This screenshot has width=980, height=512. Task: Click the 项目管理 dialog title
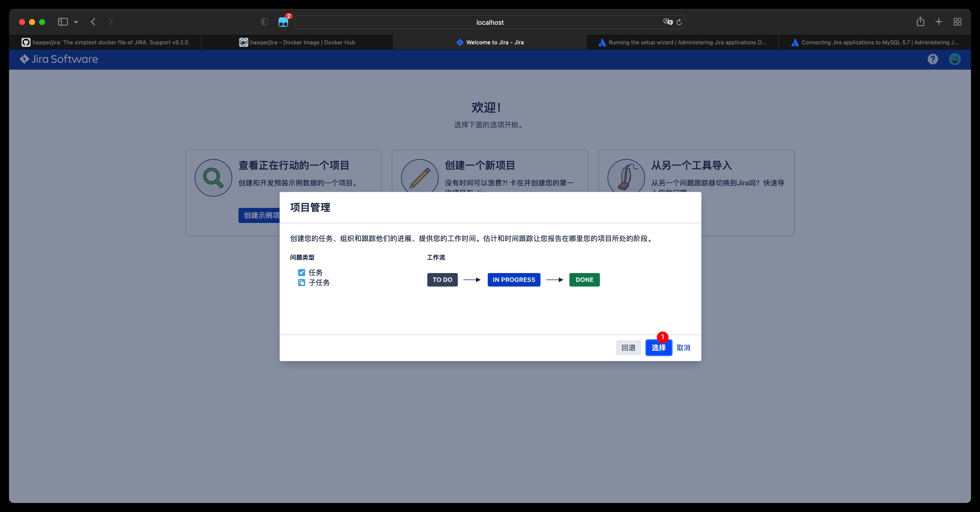310,207
